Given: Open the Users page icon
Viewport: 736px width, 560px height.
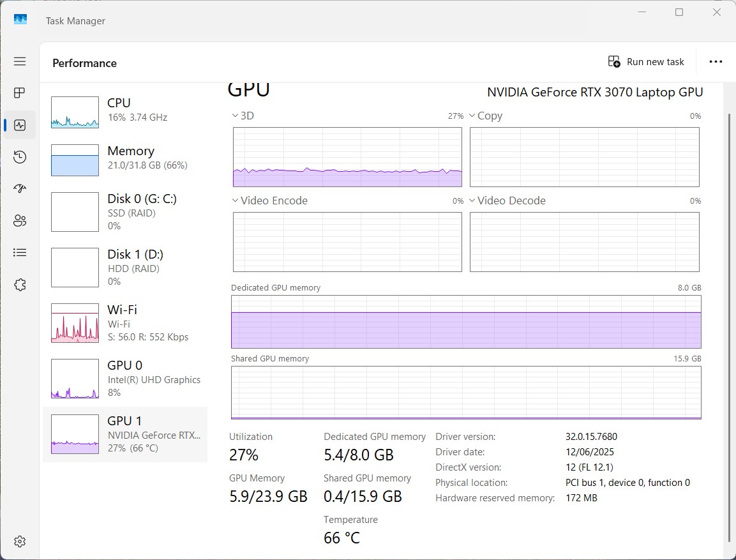Looking at the screenshot, I should coord(20,221).
